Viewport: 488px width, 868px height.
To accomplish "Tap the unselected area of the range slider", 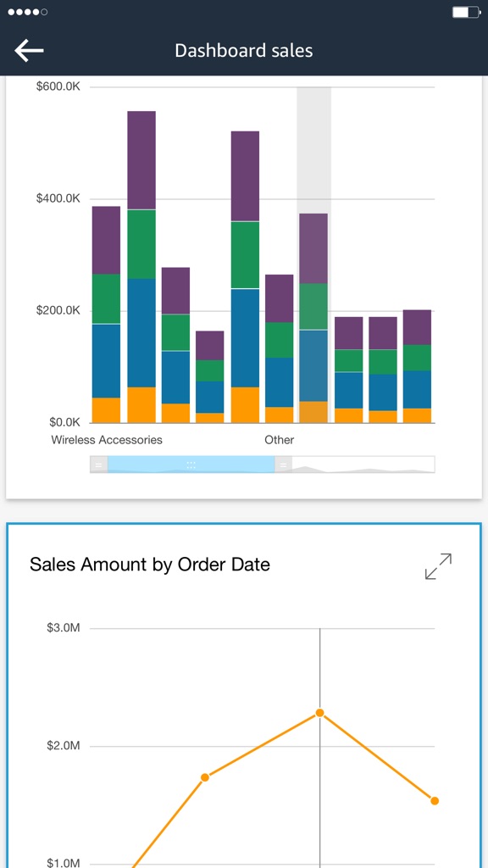I will pos(364,464).
